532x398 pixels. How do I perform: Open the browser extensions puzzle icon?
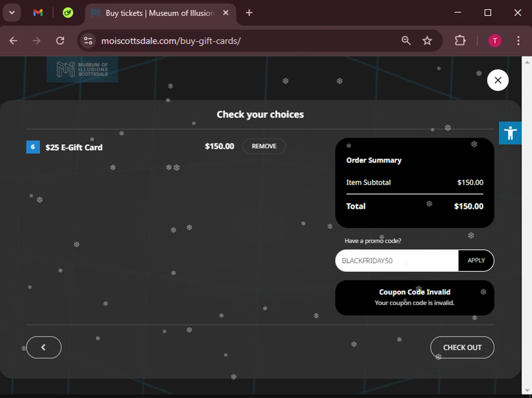pos(460,40)
